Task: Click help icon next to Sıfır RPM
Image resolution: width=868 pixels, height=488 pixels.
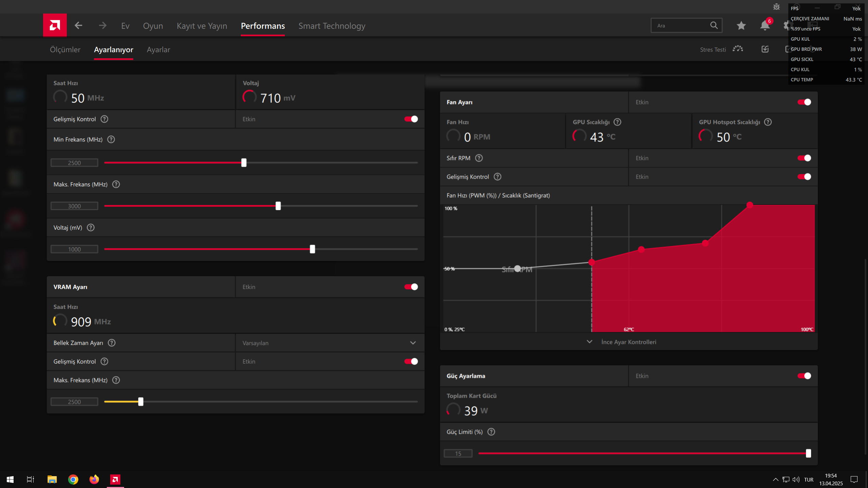Action: pyautogui.click(x=479, y=158)
